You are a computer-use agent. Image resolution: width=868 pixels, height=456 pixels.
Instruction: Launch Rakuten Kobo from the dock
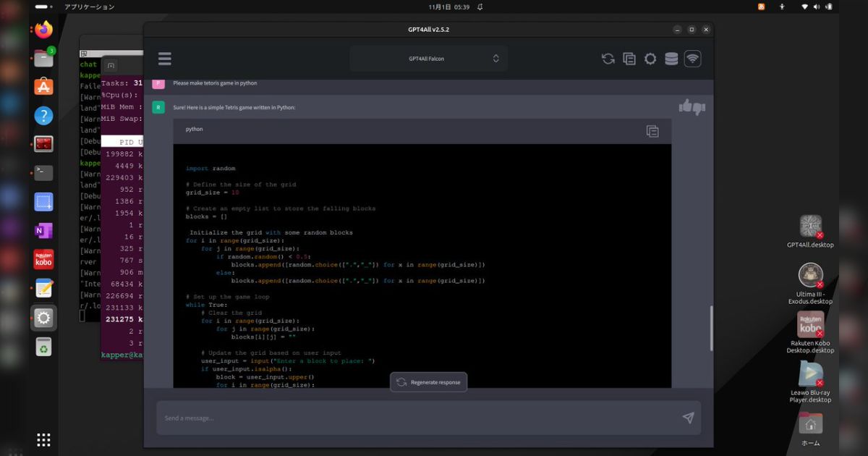click(x=43, y=260)
